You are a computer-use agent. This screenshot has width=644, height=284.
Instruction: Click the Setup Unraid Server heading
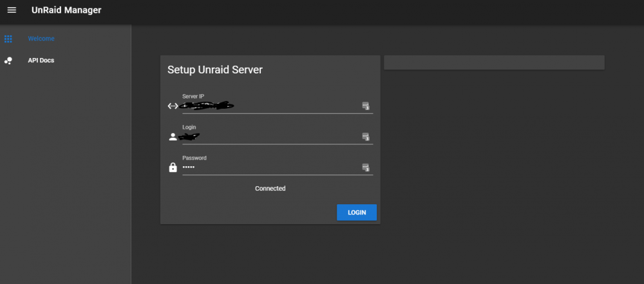coord(215,70)
